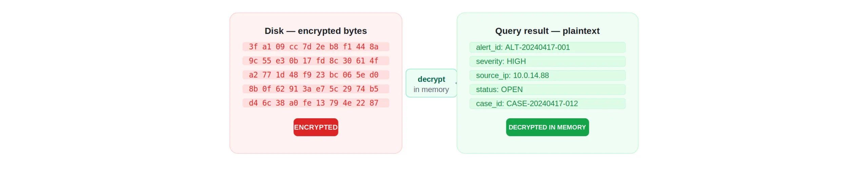Click the case_id CASE-20240417-012 row

pos(547,104)
